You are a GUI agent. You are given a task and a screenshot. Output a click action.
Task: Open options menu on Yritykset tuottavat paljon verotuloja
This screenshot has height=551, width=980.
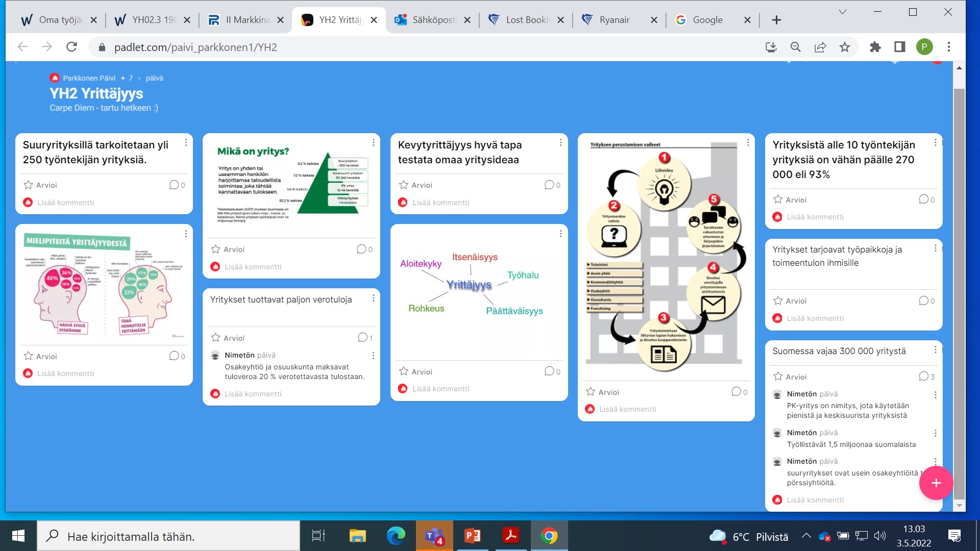[373, 298]
